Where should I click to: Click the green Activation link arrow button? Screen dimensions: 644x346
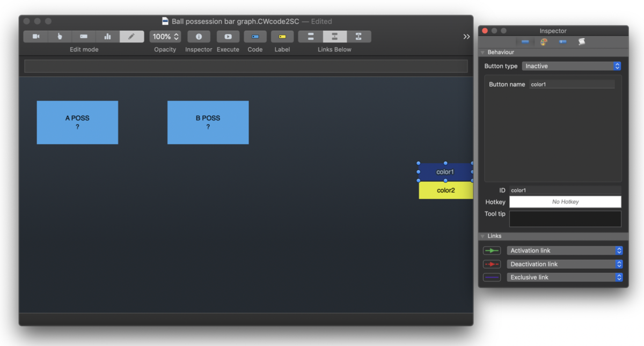492,251
